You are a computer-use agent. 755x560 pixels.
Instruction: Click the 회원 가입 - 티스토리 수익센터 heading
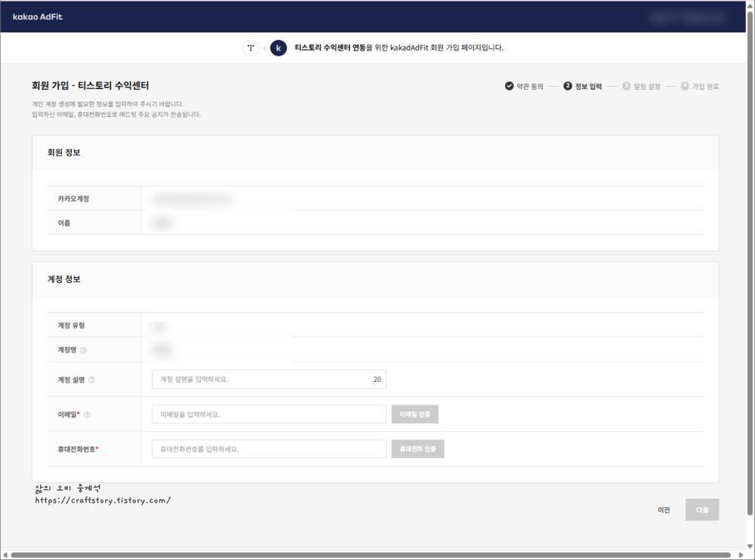click(90, 86)
